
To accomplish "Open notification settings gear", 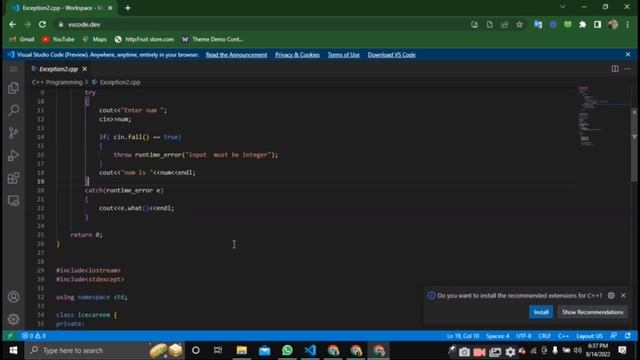I will (611, 295).
